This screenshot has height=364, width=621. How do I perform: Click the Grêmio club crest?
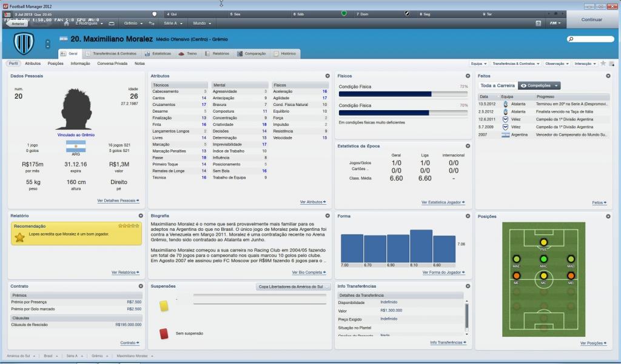click(x=24, y=43)
